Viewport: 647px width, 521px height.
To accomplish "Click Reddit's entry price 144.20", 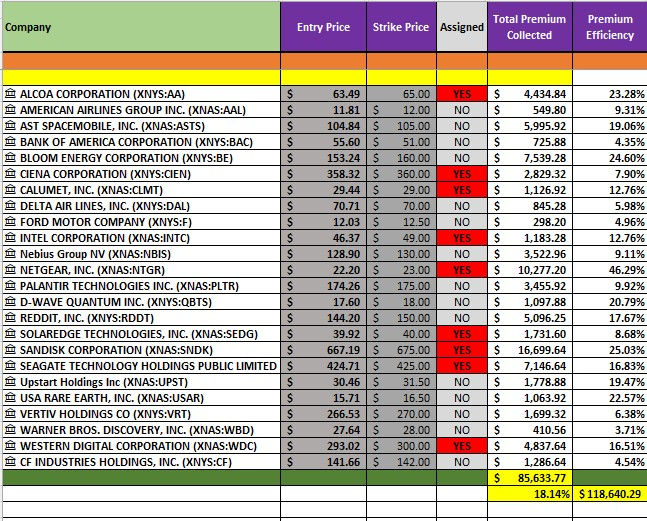I will pyautogui.click(x=324, y=318).
